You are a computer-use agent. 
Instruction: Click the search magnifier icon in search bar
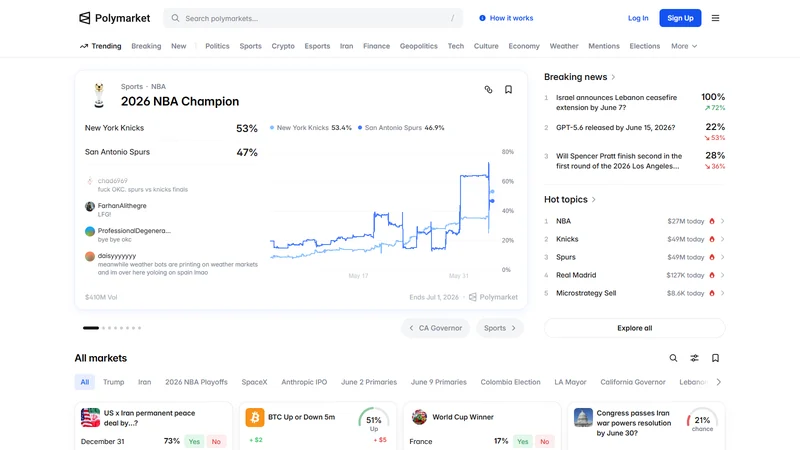click(175, 18)
